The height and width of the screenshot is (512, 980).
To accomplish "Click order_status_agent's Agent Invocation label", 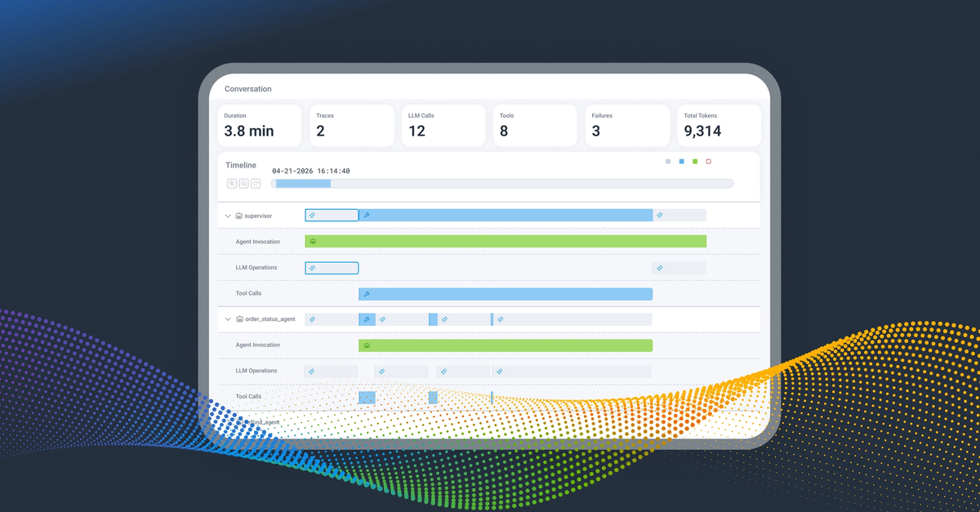I will click(x=258, y=345).
